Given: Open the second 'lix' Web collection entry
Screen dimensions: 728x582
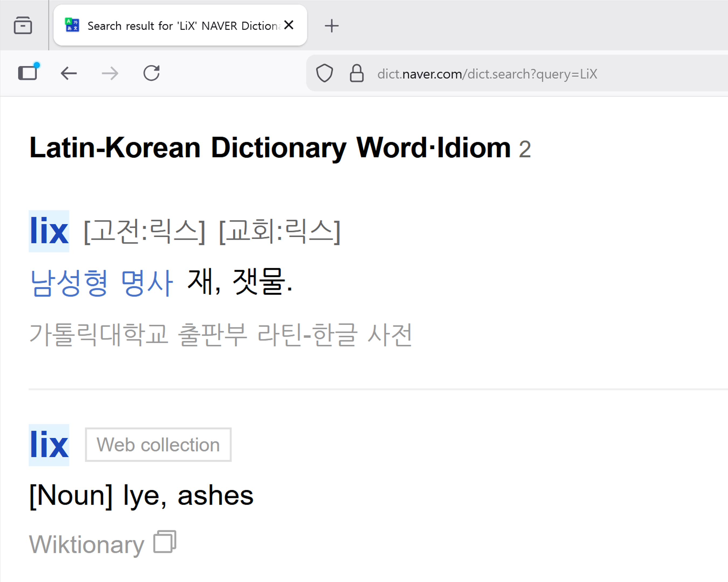Looking at the screenshot, I should pyautogui.click(x=49, y=445).
